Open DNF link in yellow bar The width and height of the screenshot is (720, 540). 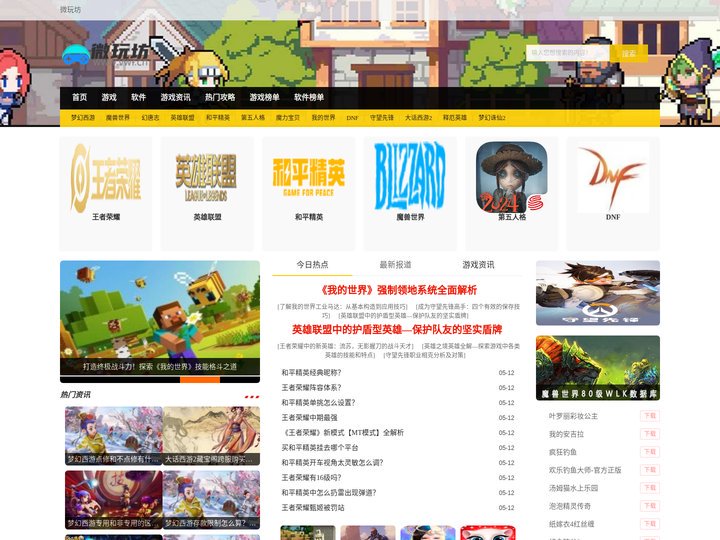click(x=353, y=118)
